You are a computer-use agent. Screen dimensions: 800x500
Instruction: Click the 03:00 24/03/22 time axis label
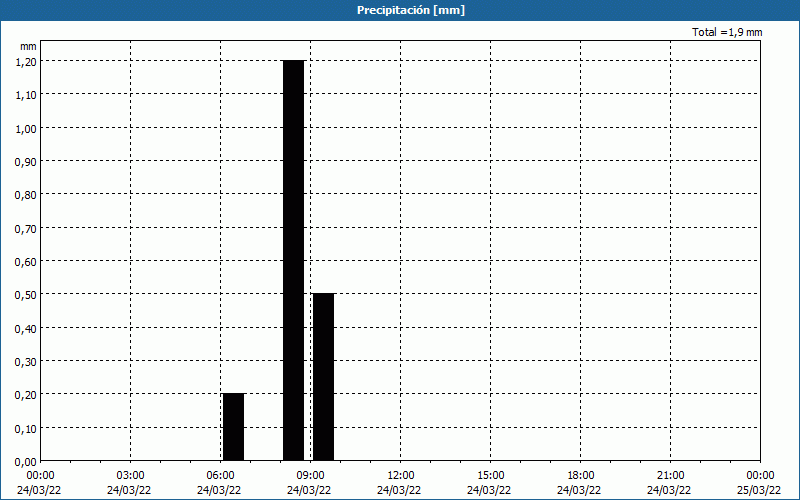point(129,483)
